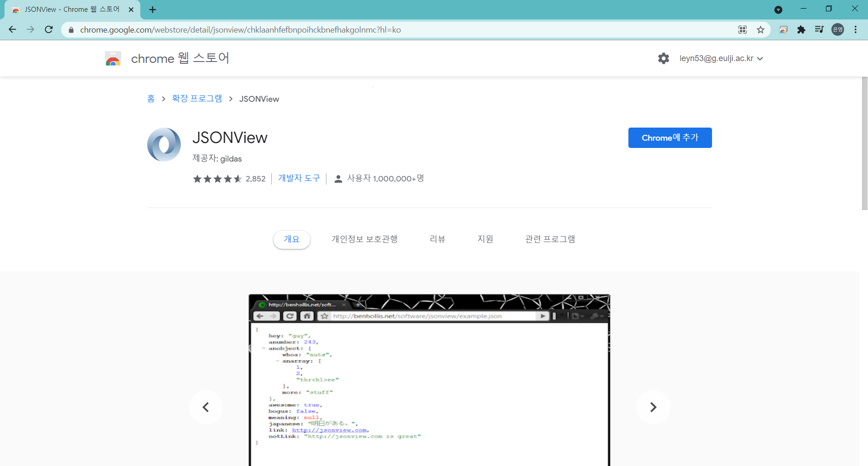
Task: Open the Web Store settings gear
Action: pyautogui.click(x=663, y=58)
